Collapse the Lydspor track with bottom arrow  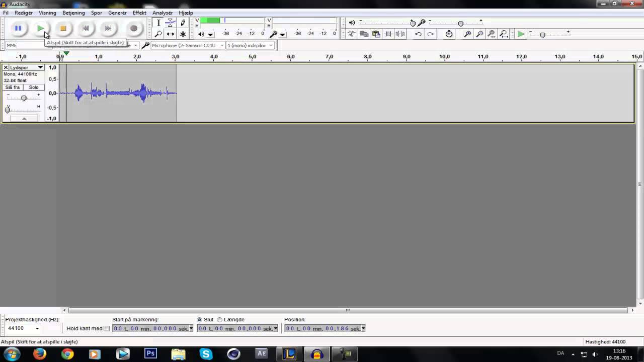tap(24, 119)
